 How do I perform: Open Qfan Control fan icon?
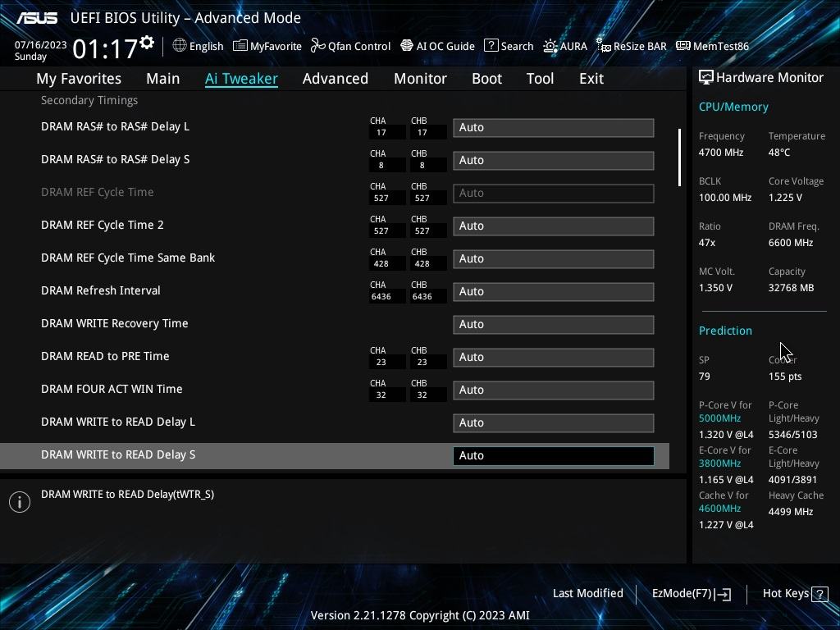pyautogui.click(x=317, y=46)
